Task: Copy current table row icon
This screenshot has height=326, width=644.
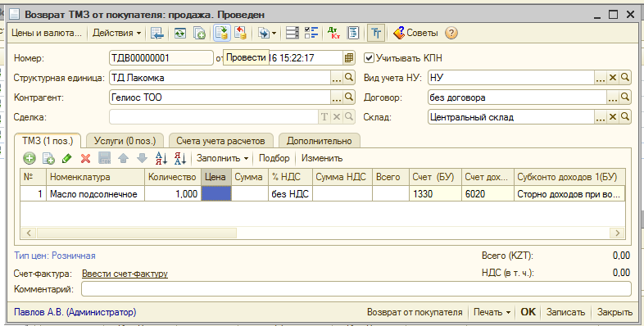Action: pos(48,158)
